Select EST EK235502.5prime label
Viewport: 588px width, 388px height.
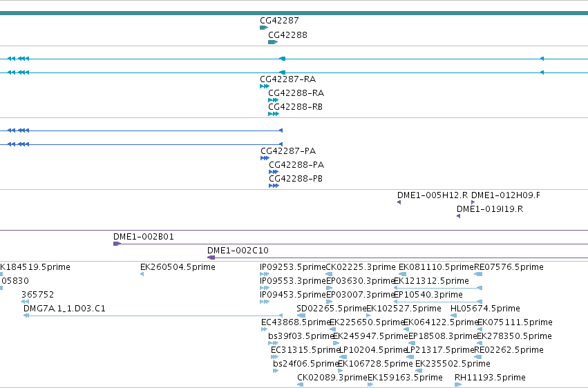pyautogui.click(x=453, y=364)
